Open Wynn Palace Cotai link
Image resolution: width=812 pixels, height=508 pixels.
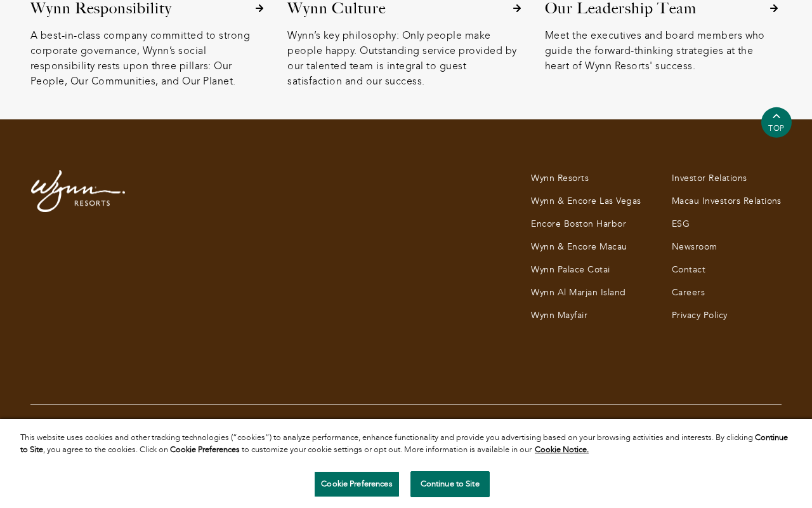(570, 270)
